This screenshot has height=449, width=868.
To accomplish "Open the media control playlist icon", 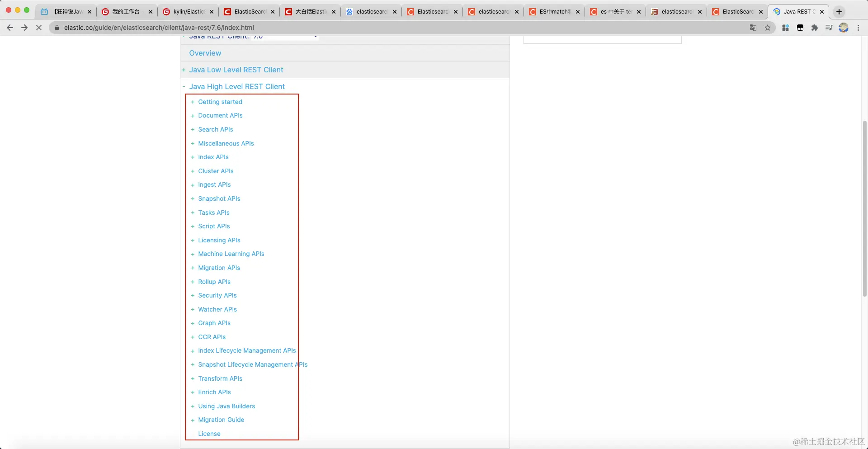I will pos(829,28).
